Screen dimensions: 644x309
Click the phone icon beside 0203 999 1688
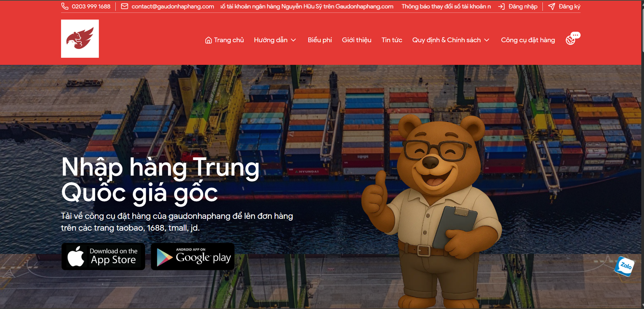tap(65, 6)
